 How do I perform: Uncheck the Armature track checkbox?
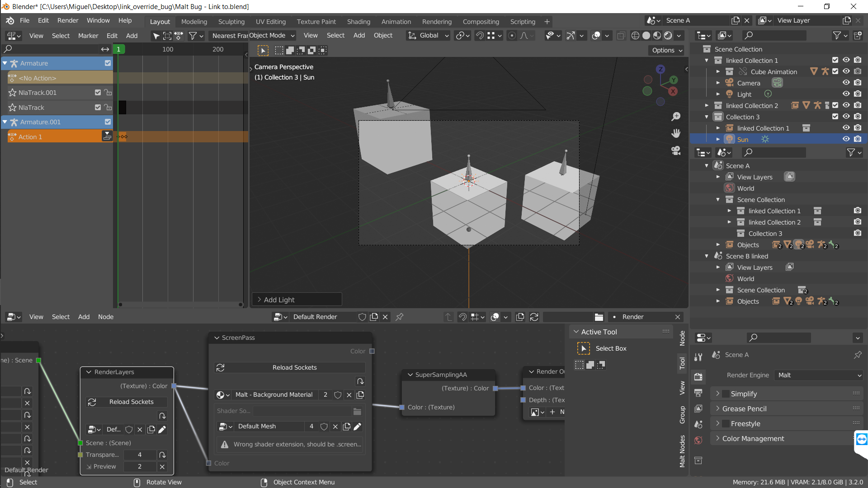(x=108, y=63)
